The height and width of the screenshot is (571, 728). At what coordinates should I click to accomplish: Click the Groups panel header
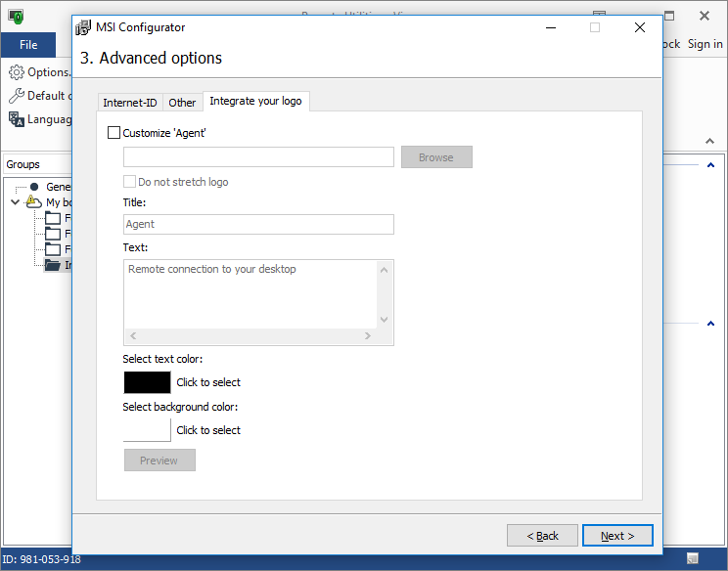pyautogui.click(x=37, y=164)
